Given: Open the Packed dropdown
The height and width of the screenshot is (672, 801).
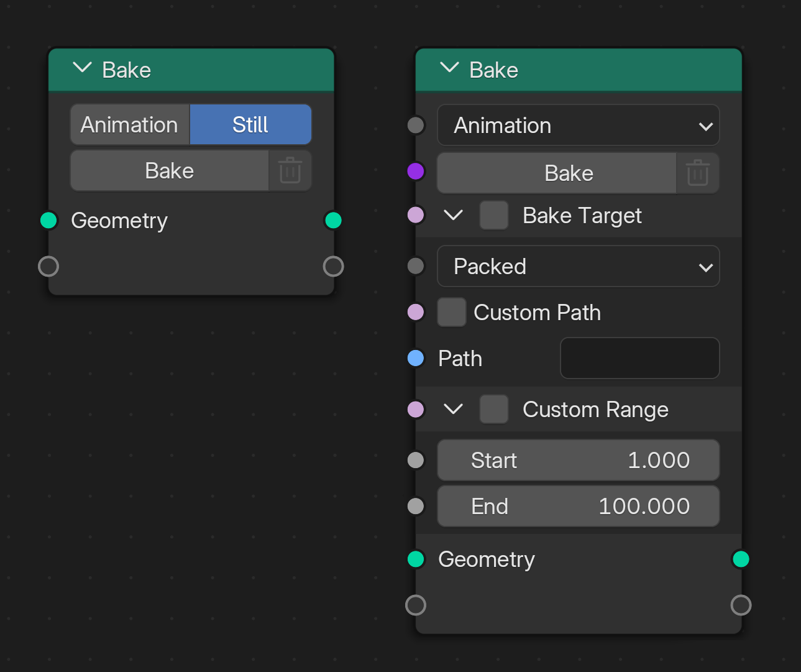Looking at the screenshot, I should [x=579, y=266].
